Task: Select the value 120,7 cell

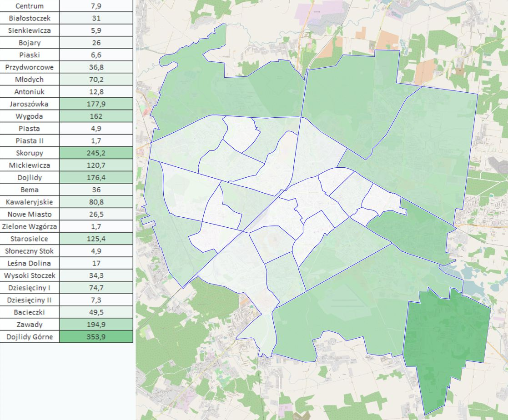Action: click(x=96, y=165)
